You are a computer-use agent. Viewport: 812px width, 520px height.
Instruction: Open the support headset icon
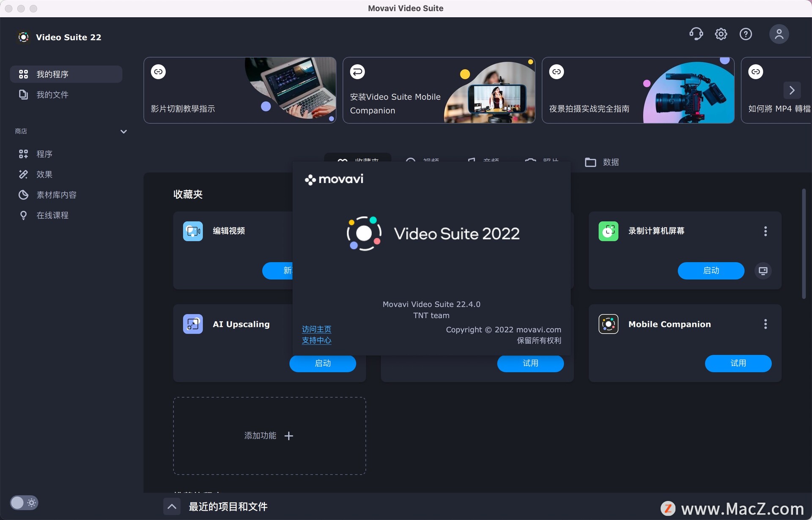(x=696, y=34)
